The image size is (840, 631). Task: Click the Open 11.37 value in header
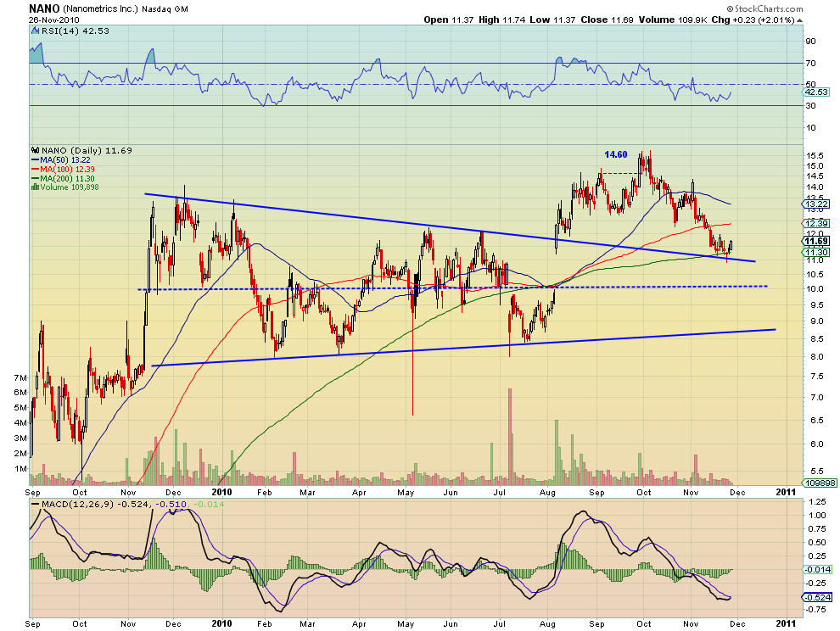point(448,20)
